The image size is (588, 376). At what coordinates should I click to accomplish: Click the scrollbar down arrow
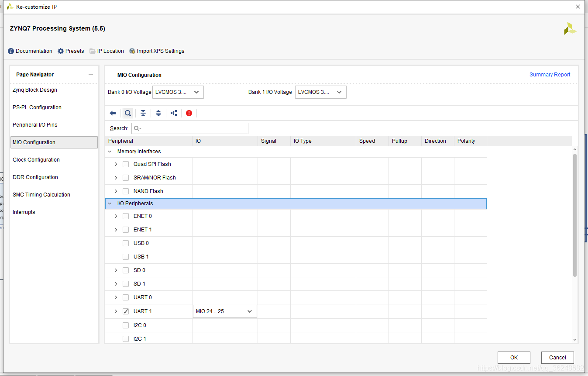(x=574, y=339)
